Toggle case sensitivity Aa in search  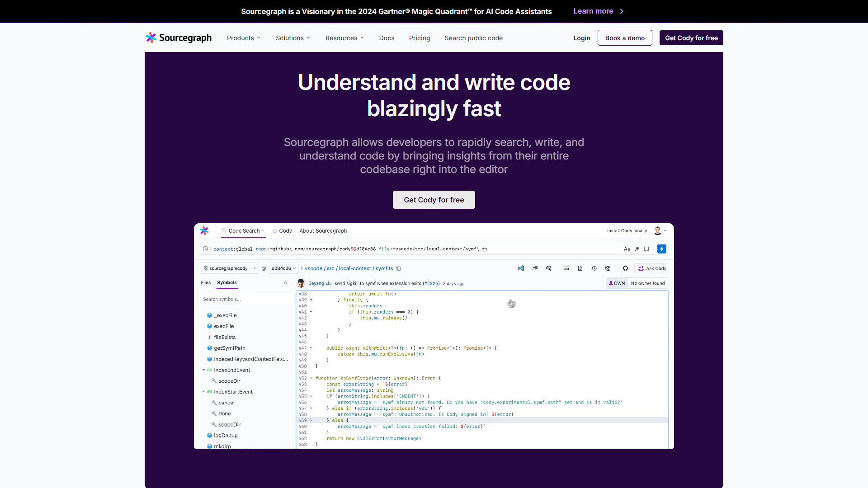627,249
